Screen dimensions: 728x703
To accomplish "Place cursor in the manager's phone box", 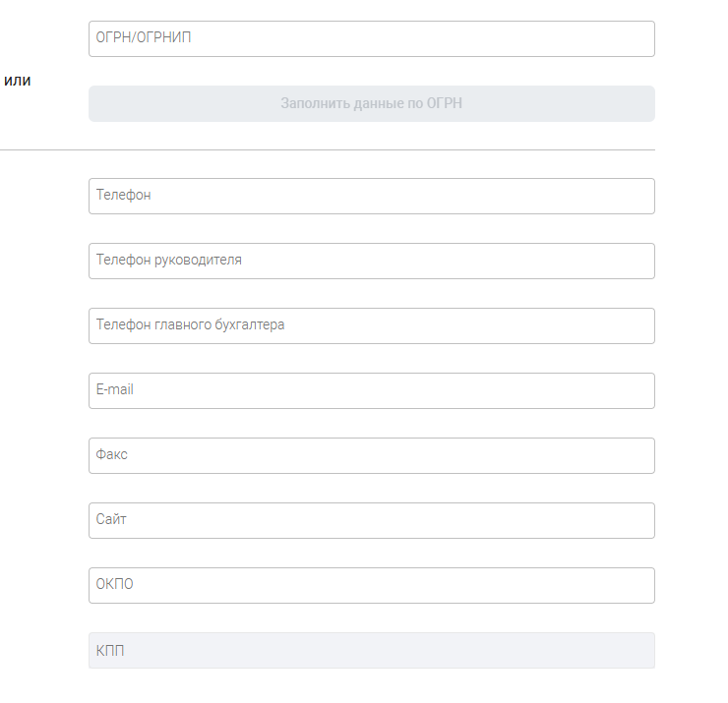I will tap(371, 261).
